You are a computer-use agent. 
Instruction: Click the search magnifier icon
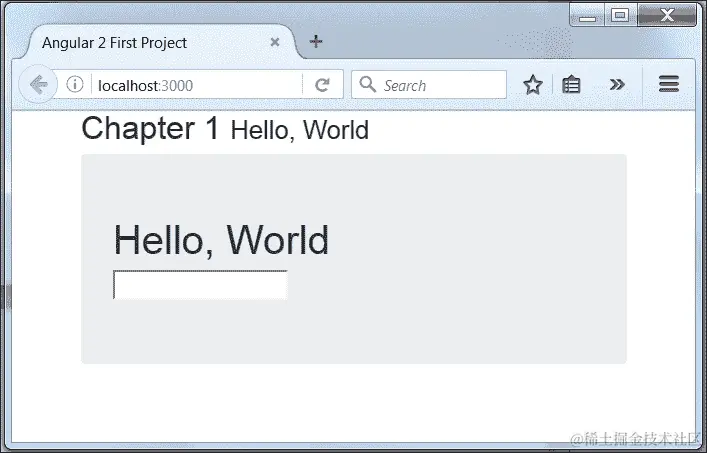(x=367, y=84)
